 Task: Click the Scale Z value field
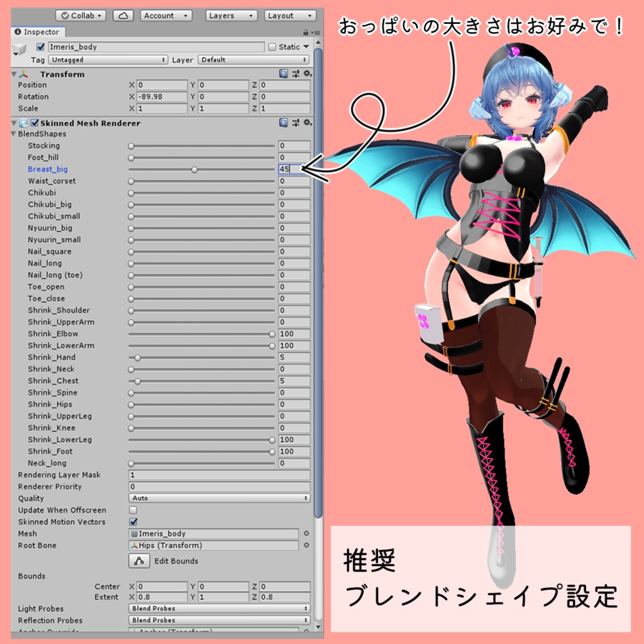coord(285,108)
